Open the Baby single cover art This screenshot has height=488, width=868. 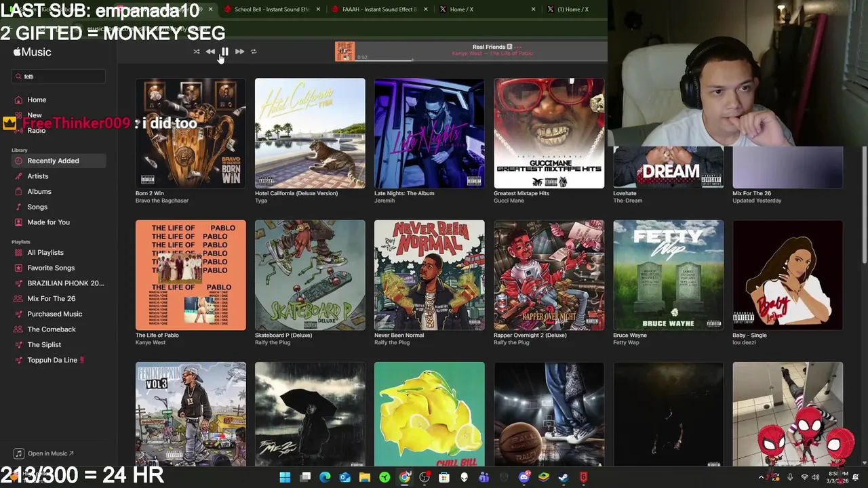tap(787, 275)
